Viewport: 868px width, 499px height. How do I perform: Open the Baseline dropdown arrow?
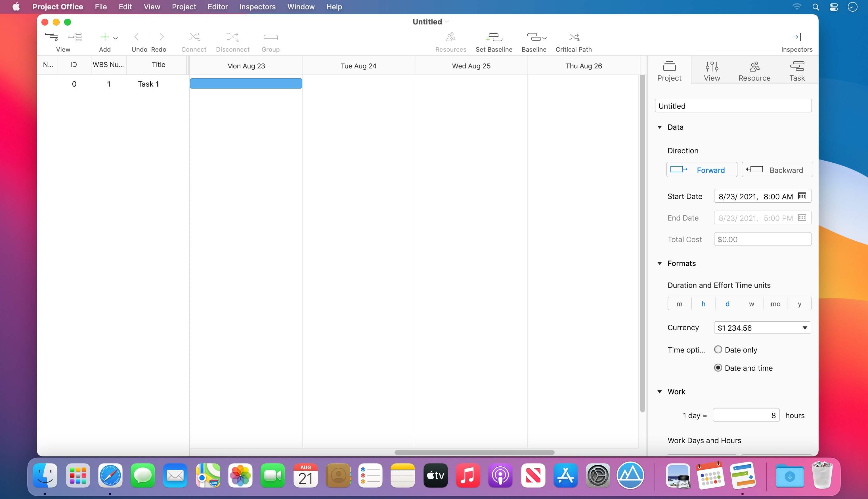coord(545,38)
